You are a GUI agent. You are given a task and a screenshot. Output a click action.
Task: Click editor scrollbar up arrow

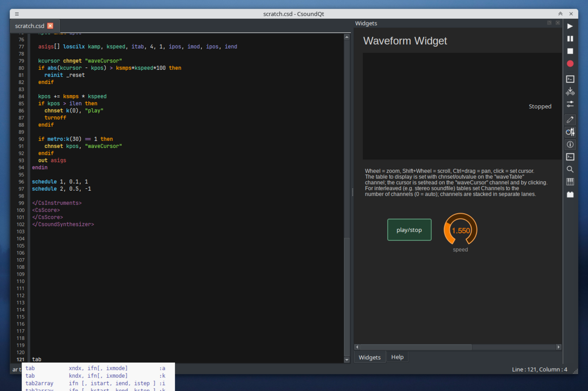click(x=347, y=37)
